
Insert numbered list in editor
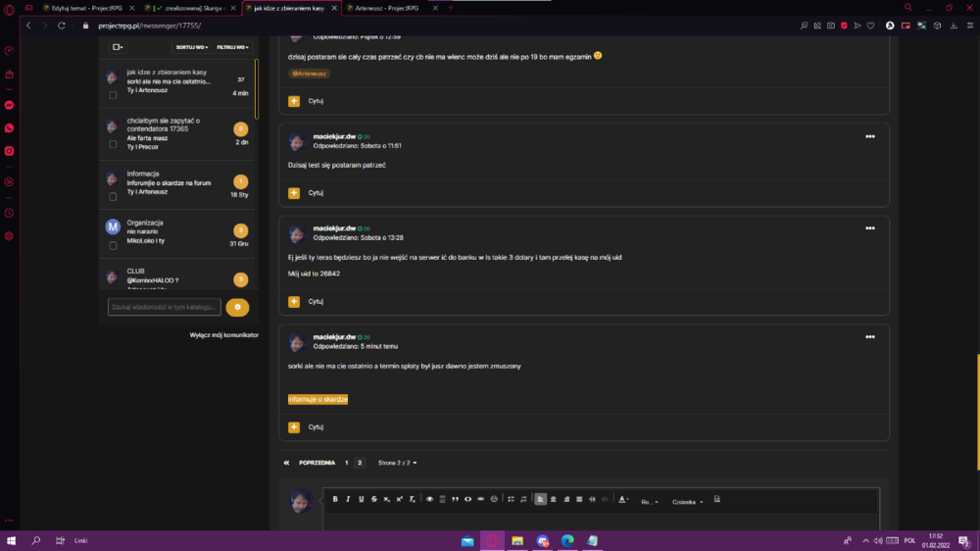coord(523,499)
